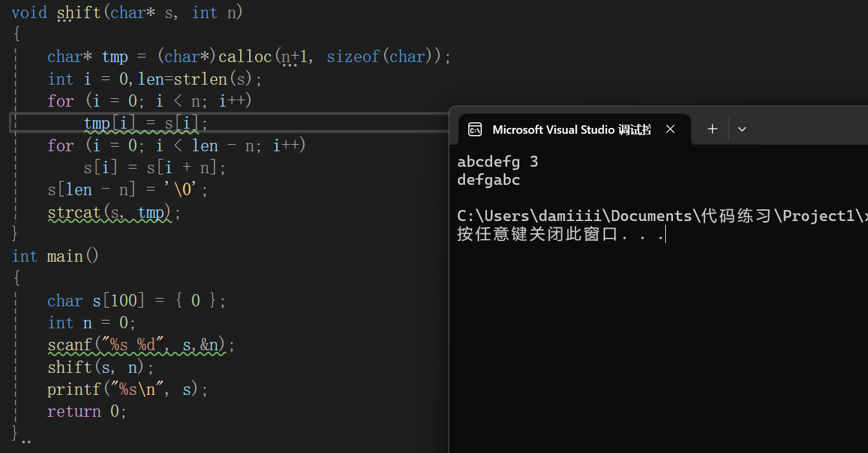Click the input line "abcdefg 3" in console
The height and width of the screenshot is (453, 868).
(x=497, y=162)
